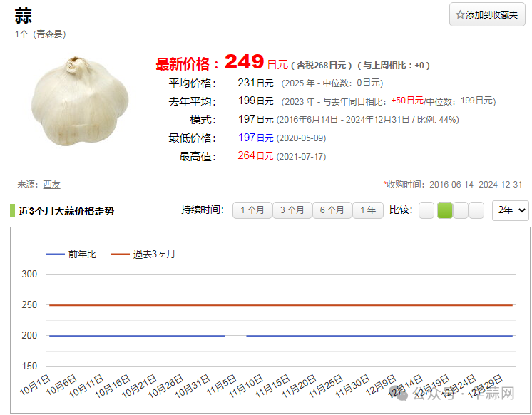
Task: Click the 近3个月大蒜价格走势 heading
Action: (x=66, y=211)
